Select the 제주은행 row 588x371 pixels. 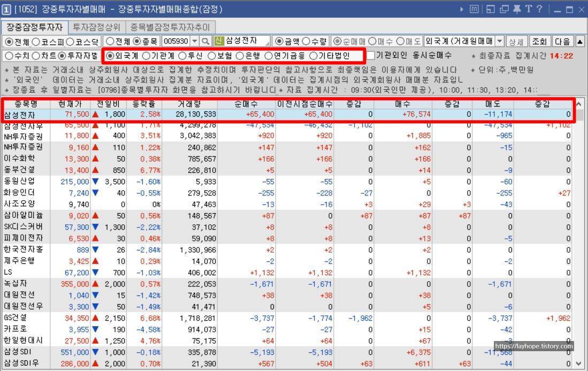[x=288, y=261]
